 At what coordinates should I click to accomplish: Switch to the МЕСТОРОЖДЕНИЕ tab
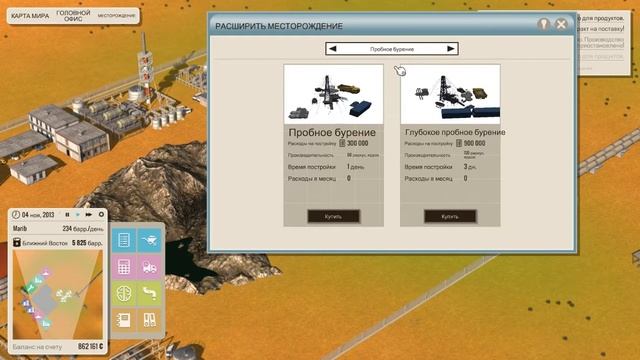[x=116, y=16]
